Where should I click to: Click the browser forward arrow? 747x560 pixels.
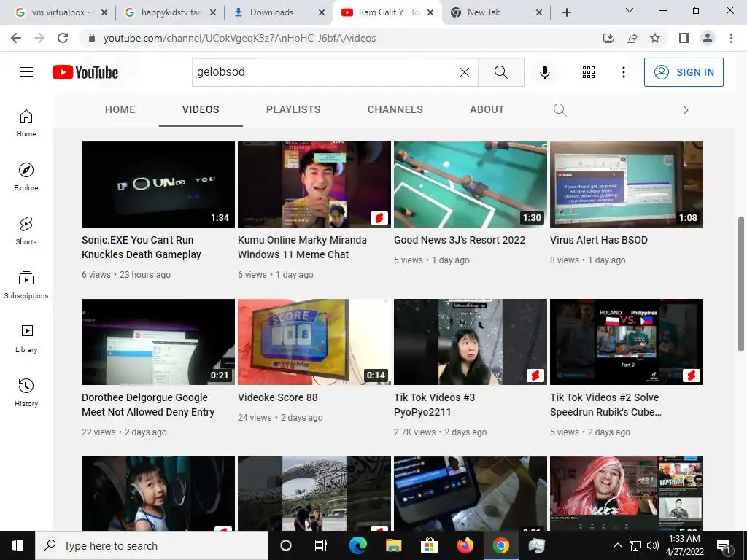click(39, 38)
